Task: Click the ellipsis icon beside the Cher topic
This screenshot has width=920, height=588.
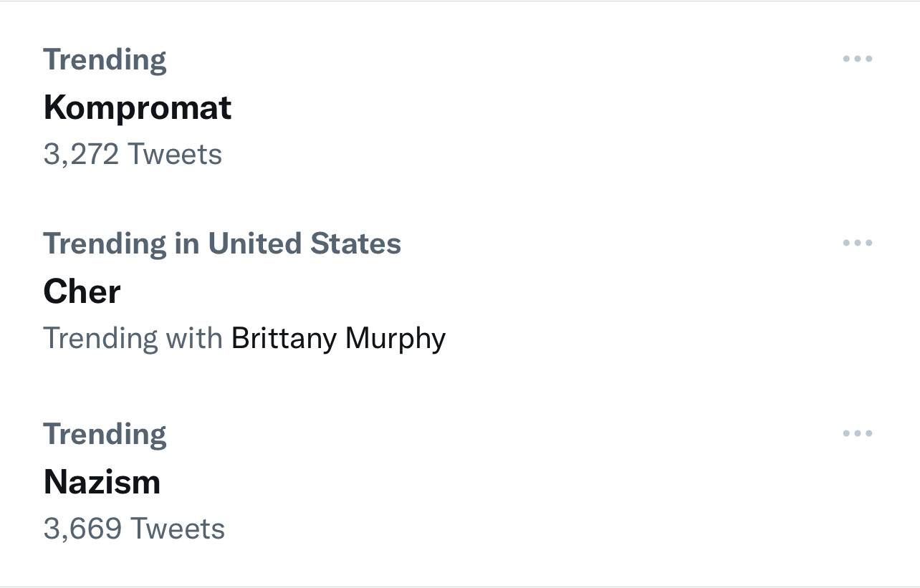Action: point(858,242)
